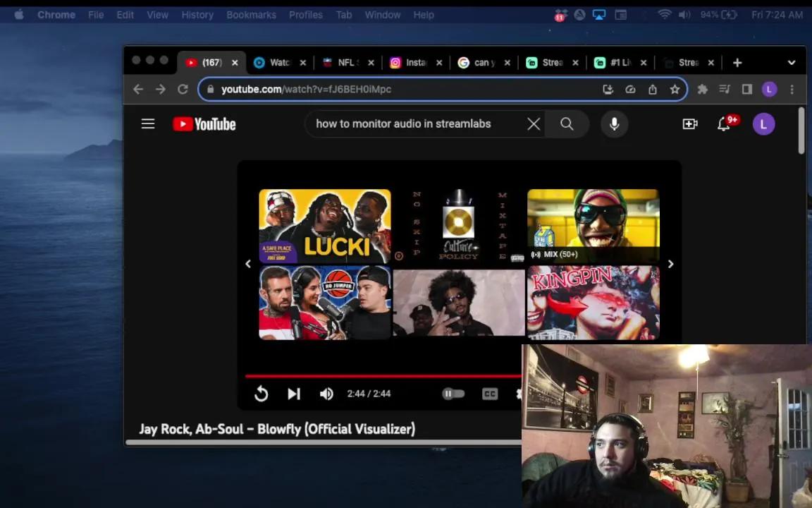Open the Profiles menu
812x508 pixels.
(305, 15)
